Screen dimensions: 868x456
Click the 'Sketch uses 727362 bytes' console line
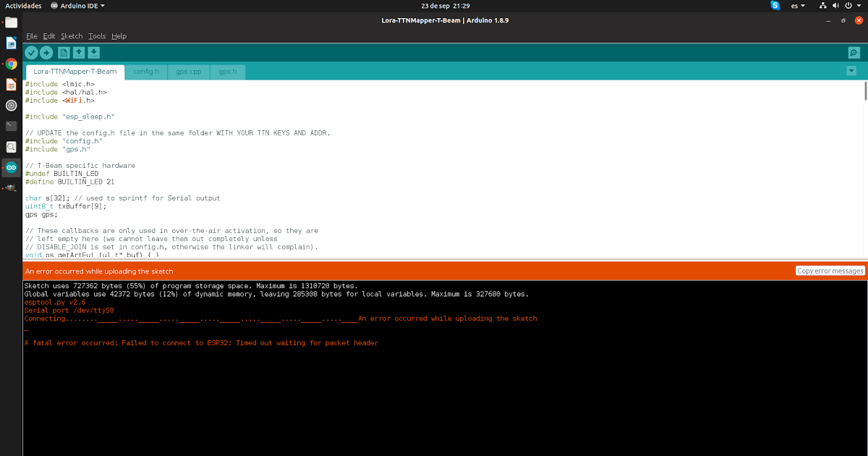pyautogui.click(x=191, y=287)
